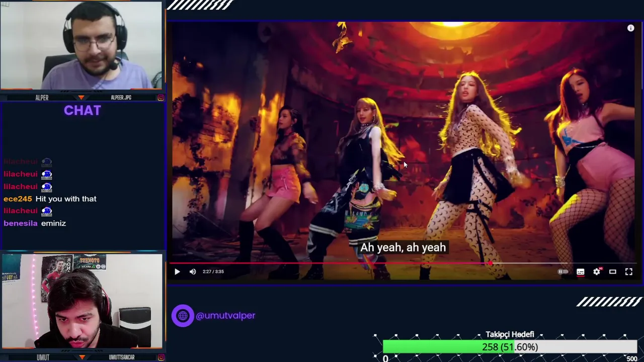Screen dimensions: 644x362
Task: Click the progress bar scrubber handle
Action: [x=490, y=263]
